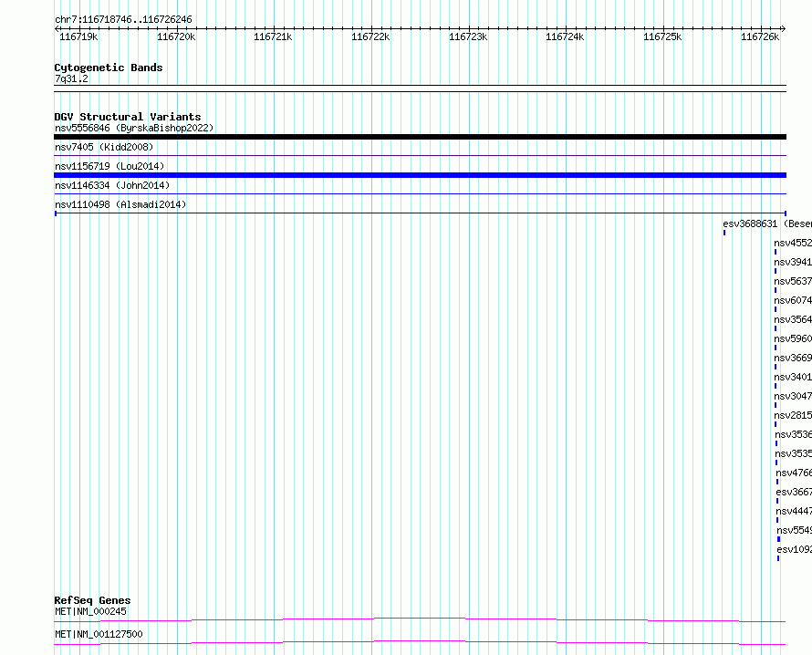Click the 7q31.2 band label
Viewport: 812px width, 655px height.
click(x=71, y=78)
